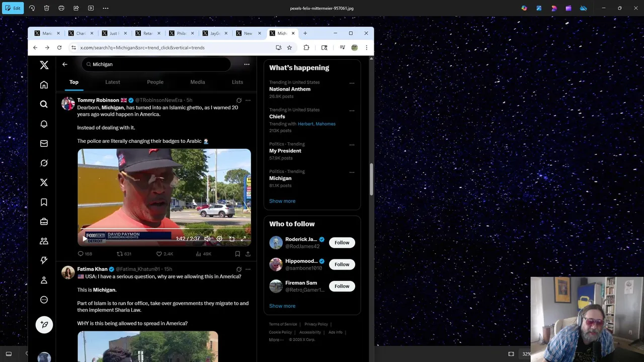Viewport: 644px width, 362px height.
Task: Show more in Who to follow
Action: (x=282, y=306)
